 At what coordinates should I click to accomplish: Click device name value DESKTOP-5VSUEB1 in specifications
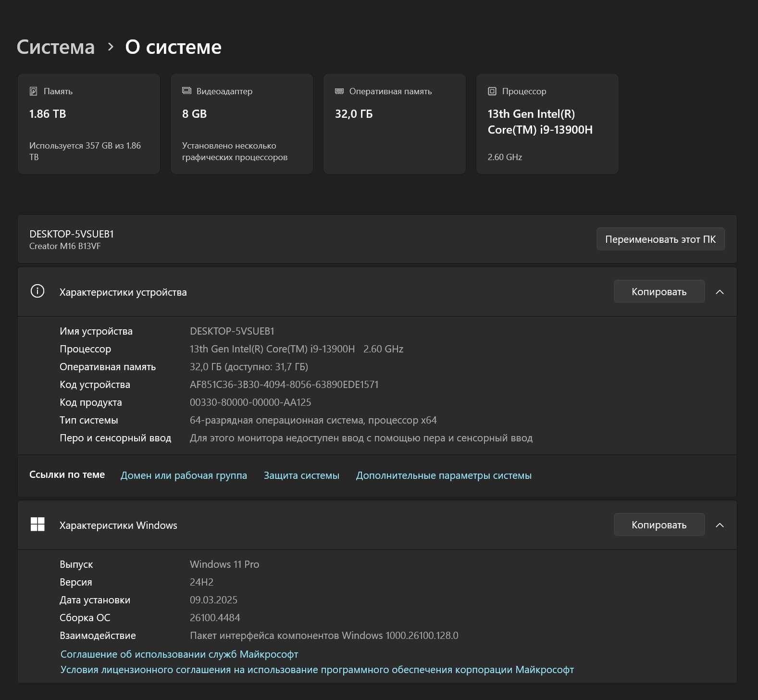pyautogui.click(x=232, y=331)
